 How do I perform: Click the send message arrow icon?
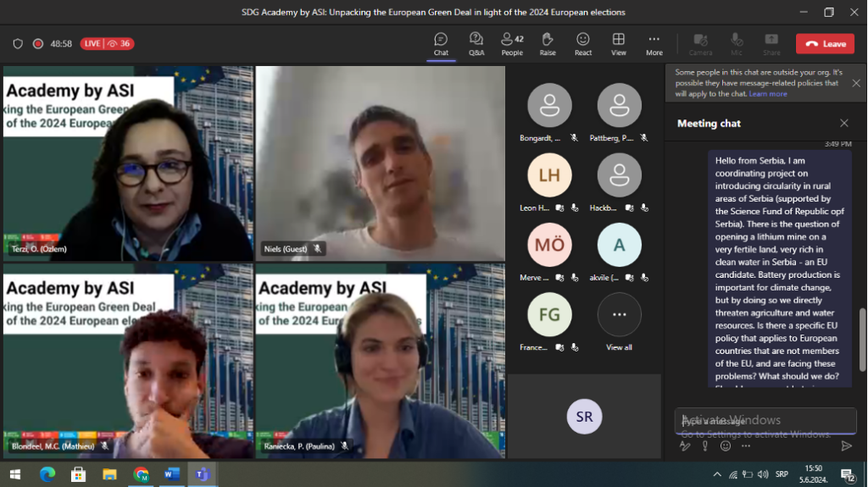coord(846,445)
